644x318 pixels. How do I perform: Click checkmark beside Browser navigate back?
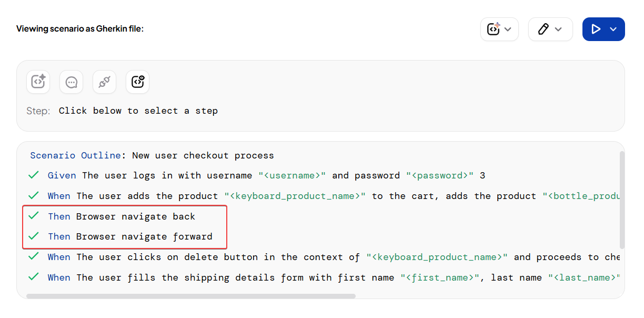[x=34, y=216]
